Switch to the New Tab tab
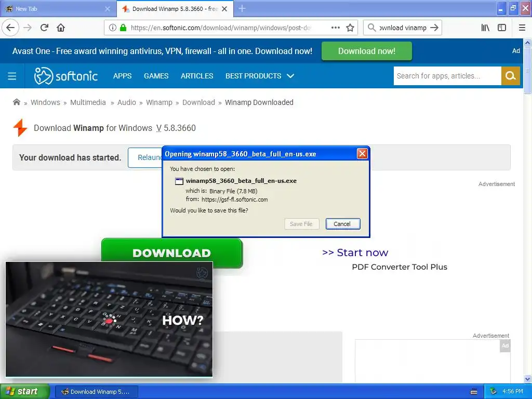 tap(58, 9)
